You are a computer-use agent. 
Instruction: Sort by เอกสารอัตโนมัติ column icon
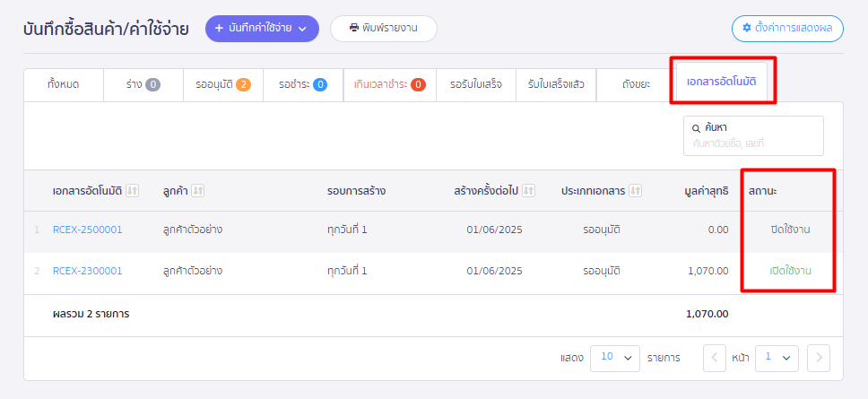pyautogui.click(x=132, y=191)
